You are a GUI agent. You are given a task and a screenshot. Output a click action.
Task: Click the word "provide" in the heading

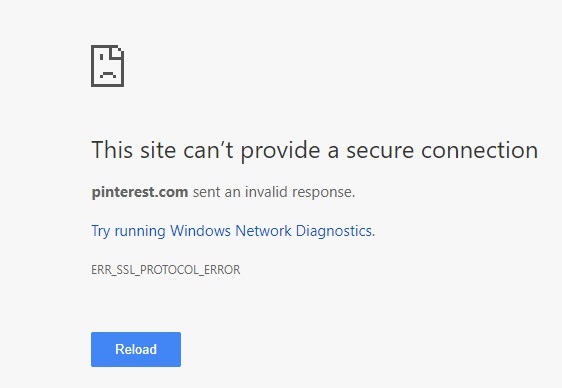click(x=280, y=150)
